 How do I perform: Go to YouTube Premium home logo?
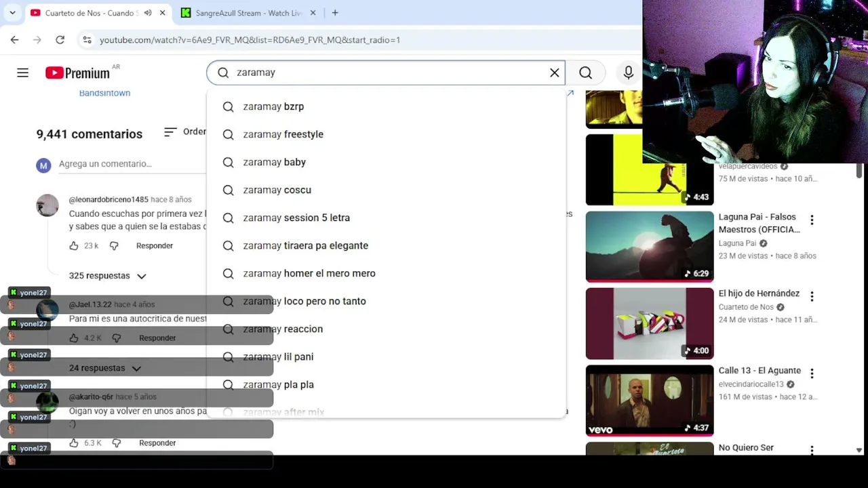click(x=77, y=73)
